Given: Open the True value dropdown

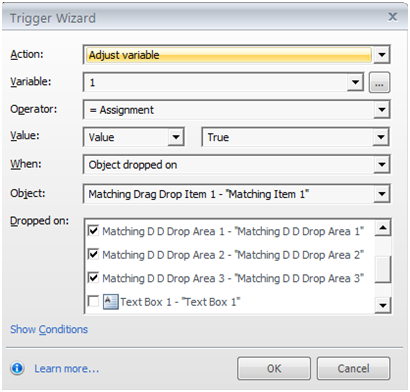Looking at the screenshot, I should (x=381, y=137).
